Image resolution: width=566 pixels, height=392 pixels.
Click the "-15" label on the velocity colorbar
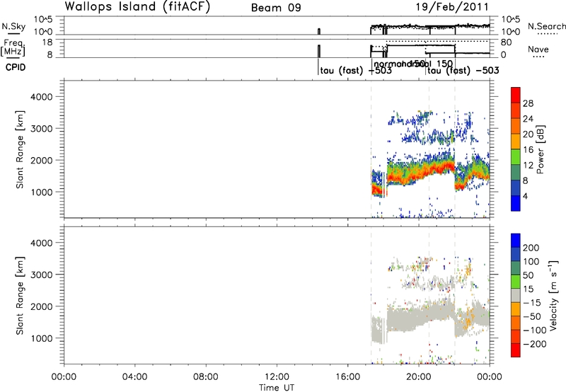(531, 303)
